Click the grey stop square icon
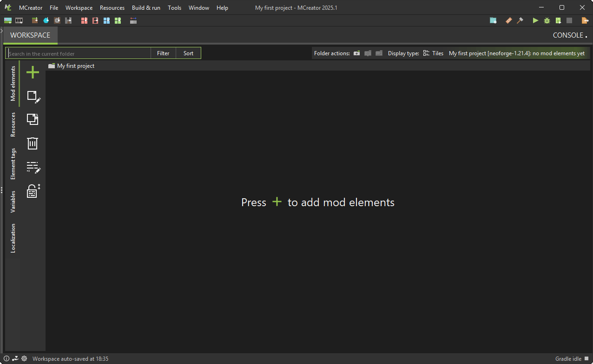This screenshot has width=593, height=364. pos(569,20)
